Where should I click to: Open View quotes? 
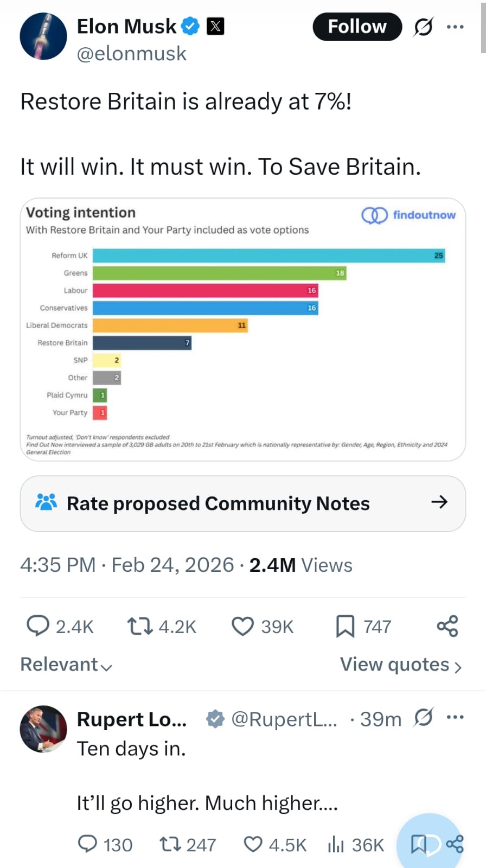click(x=400, y=665)
